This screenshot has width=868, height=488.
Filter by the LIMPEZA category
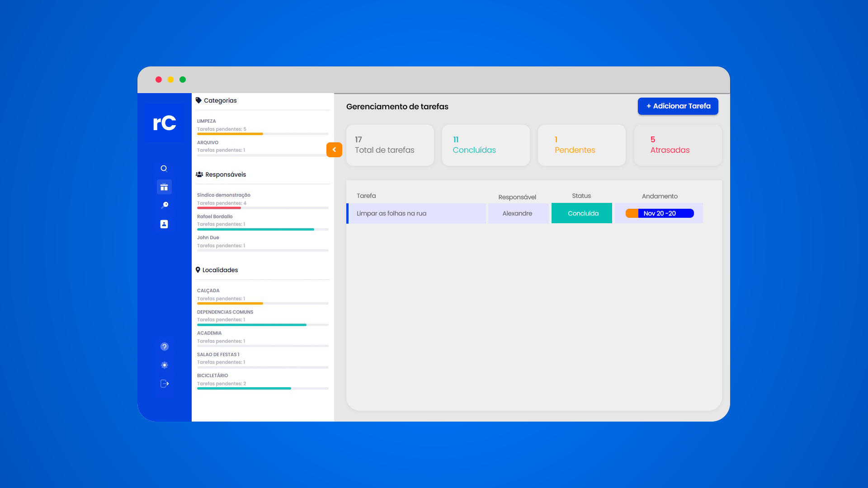coord(207,121)
